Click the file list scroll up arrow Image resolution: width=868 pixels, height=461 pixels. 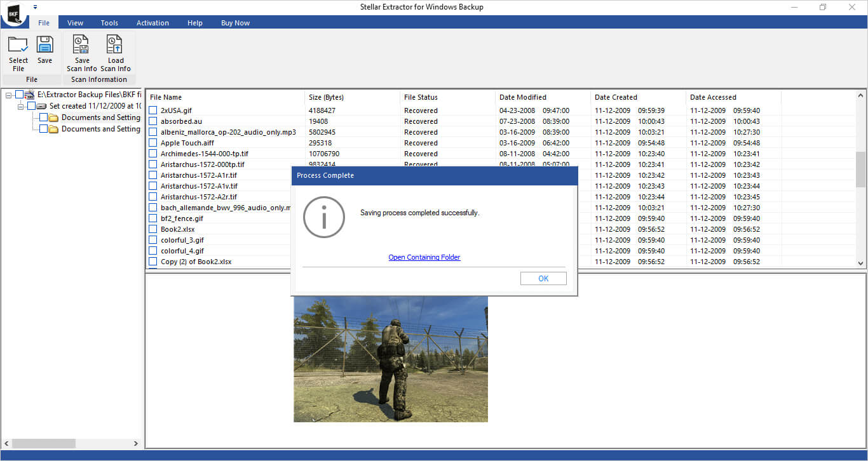point(861,95)
